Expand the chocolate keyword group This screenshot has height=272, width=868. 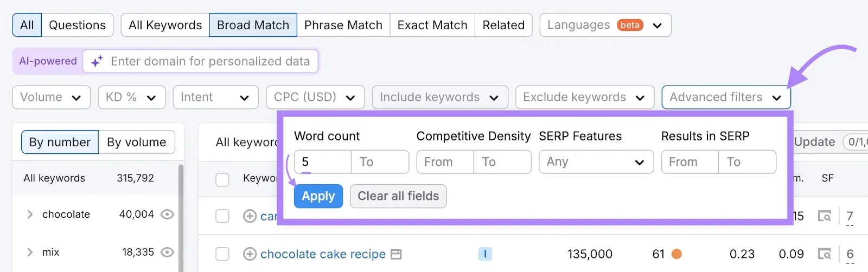30,215
